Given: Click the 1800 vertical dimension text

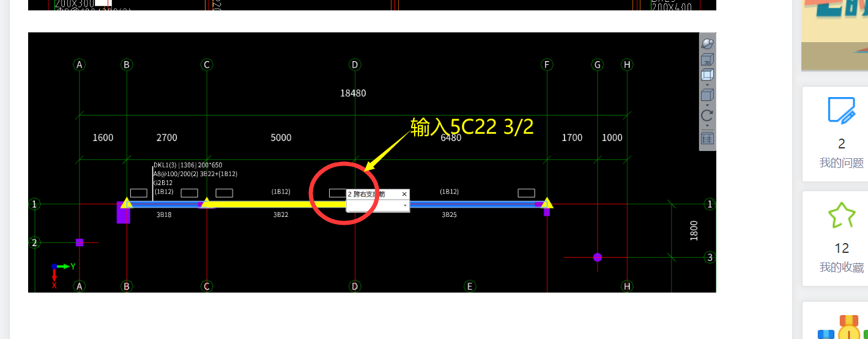Looking at the screenshot, I should 694,230.
